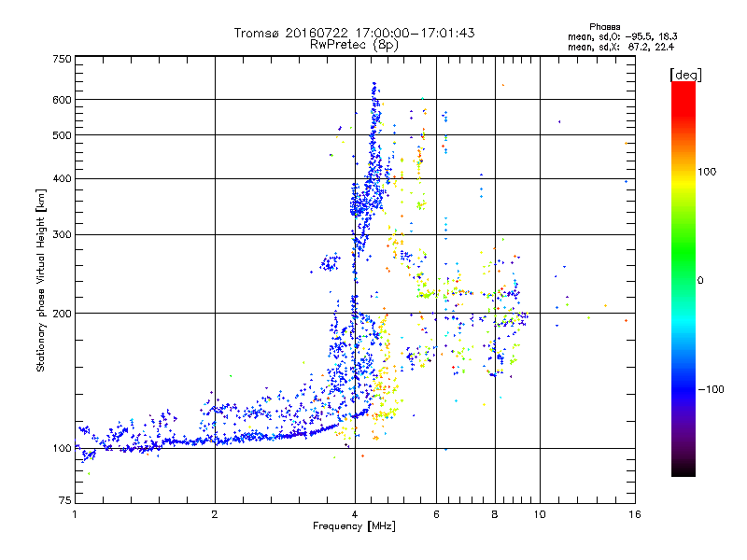Click the y-axis tick label '400'
This screenshot has width=747, height=560.
click(x=62, y=179)
